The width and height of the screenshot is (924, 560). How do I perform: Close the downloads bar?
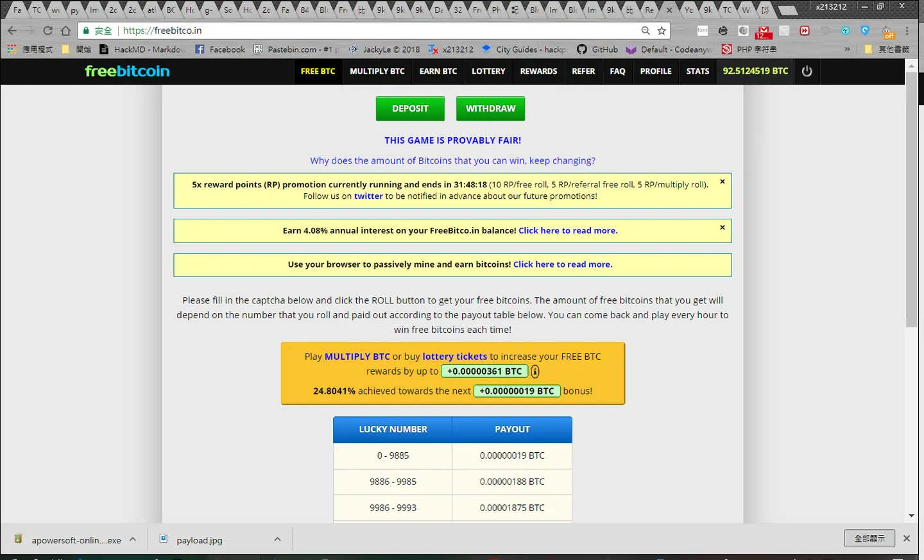pyautogui.click(x=907, y=538)
